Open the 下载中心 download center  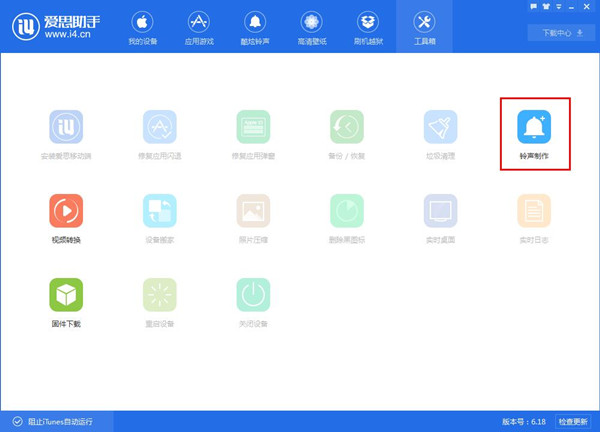coord(562,33)
